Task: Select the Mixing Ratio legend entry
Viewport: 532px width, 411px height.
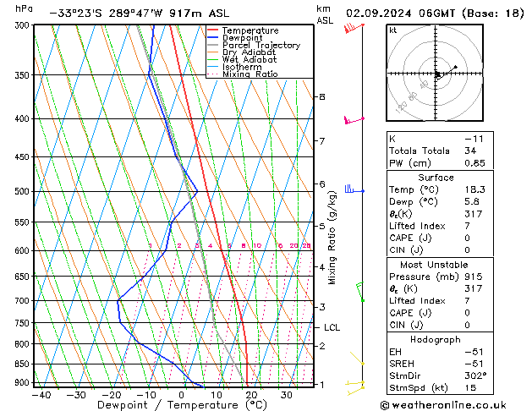Action: click(x=243, y=74)
